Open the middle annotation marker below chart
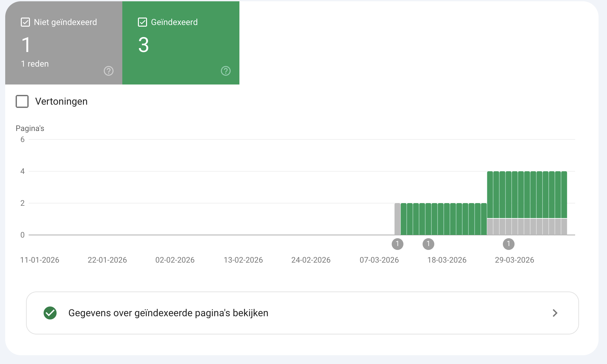 [428, 244]
